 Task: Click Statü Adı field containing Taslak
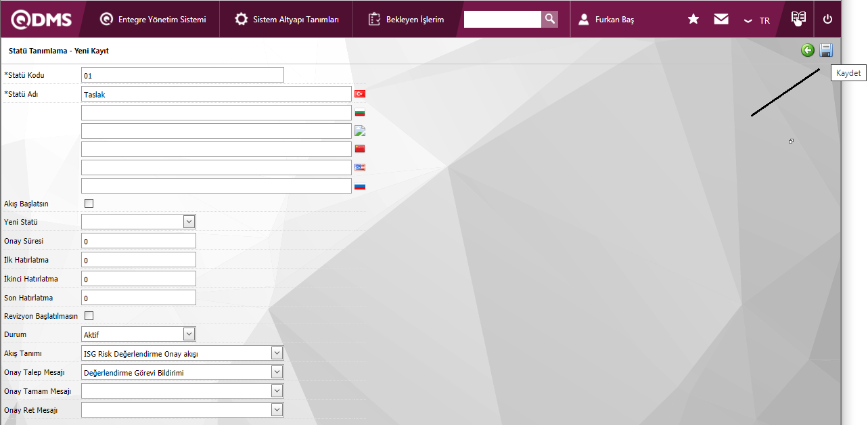coord(216,94)
